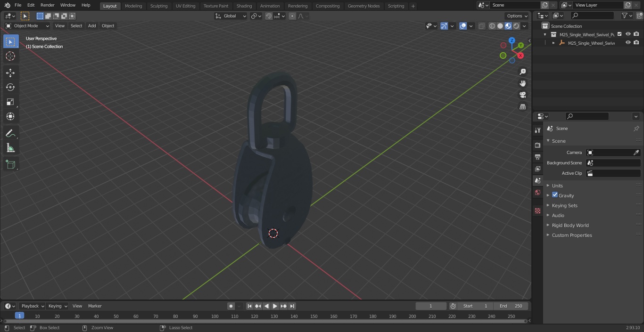
Task: Click the viewport zoom magnifier icon
Action: click(522, 72)
